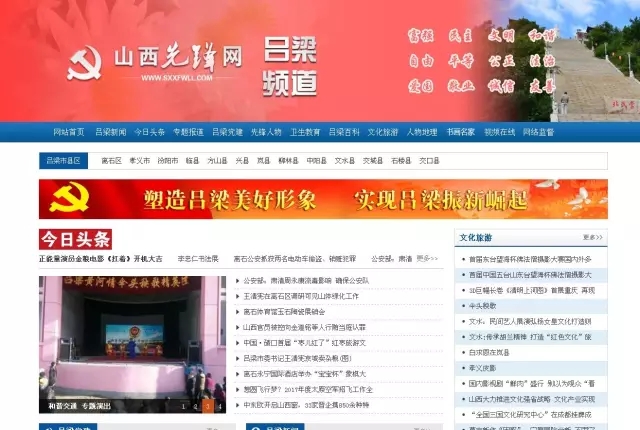Viewport: 640px width, 430px height.
Task: Click the 吕梁市县区 label tab
Action: click(x=63, y=161)
